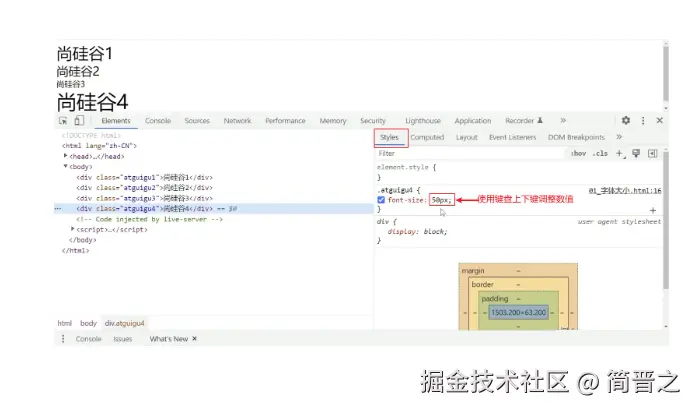
Task: Switch to the drawer Issues tab
Action: (122, 339)
